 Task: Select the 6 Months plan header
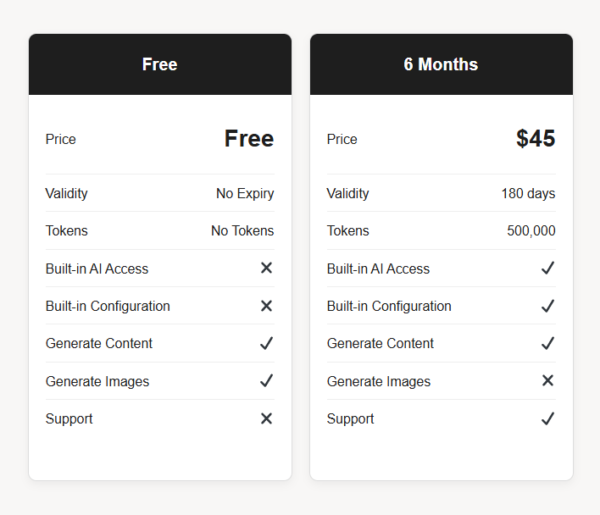[441, 64]
